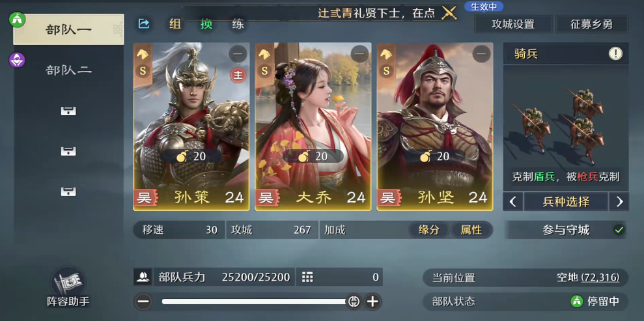Remove 大乔 with her minus icon
The width and height of the screenshot is (644, 321).
(360, 54)
